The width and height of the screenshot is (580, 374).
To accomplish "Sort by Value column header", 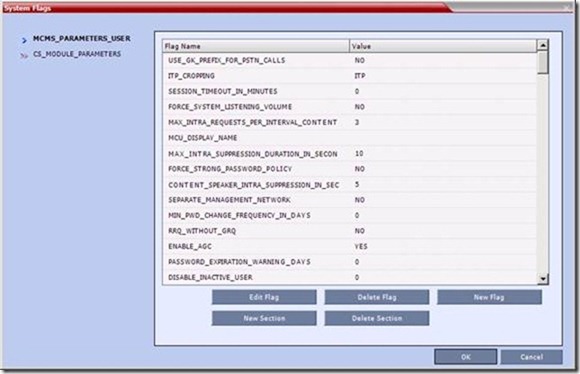I will click(443, 46).
